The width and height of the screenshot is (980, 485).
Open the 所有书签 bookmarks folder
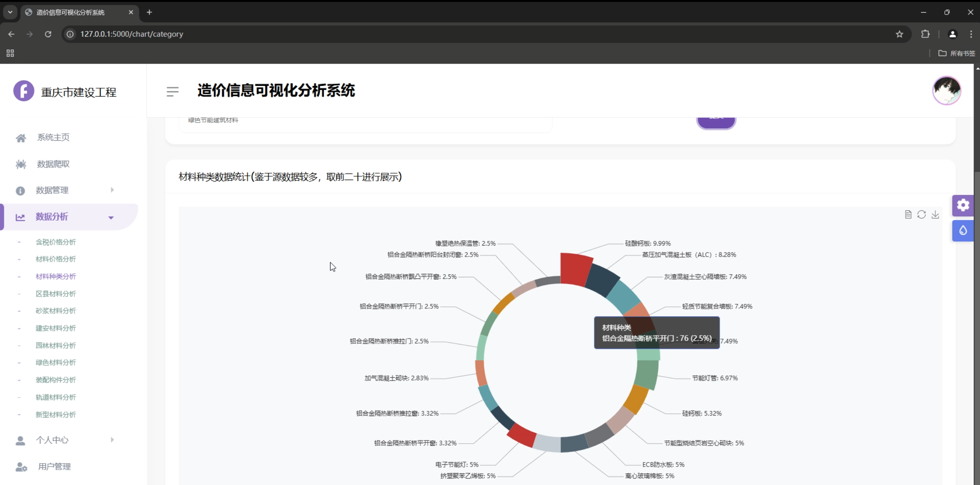click(956, 53)
